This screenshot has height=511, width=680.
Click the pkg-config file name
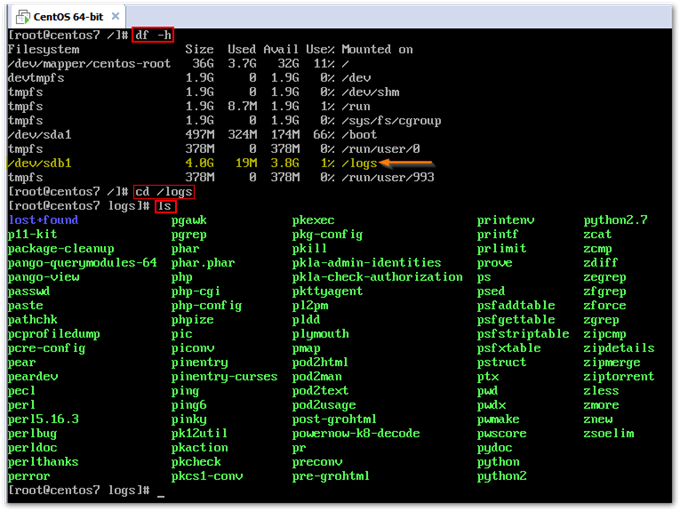[x=327, y=235]
